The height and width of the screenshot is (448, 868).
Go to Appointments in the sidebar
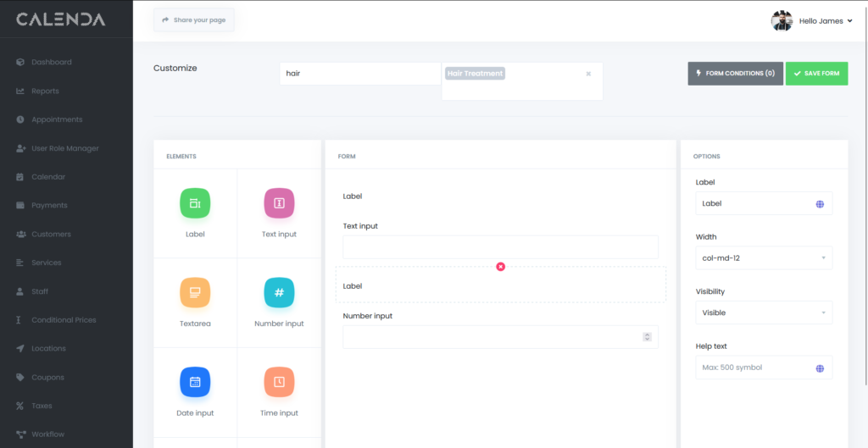[57, 119]
